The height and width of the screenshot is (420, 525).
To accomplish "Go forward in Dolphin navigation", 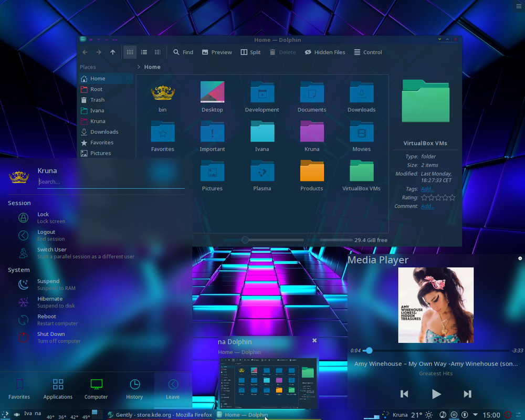I will click(x=99, y=52).
